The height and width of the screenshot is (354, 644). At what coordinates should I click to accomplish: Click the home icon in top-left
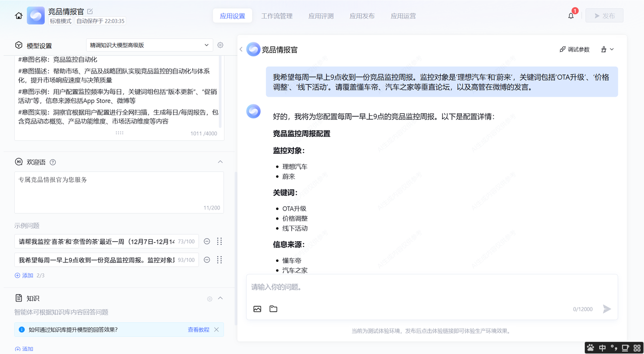coord(19,16)
